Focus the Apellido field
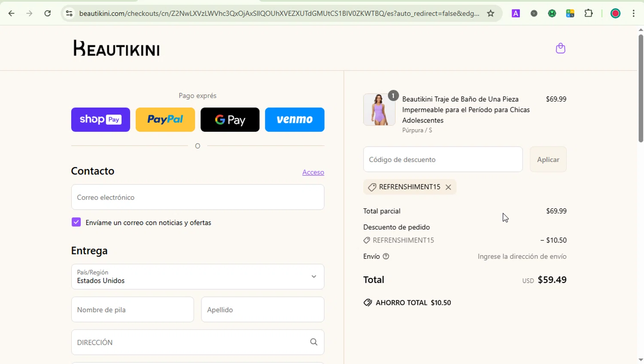The width and height of the screenshot is (644, 364). coord(263,309)
